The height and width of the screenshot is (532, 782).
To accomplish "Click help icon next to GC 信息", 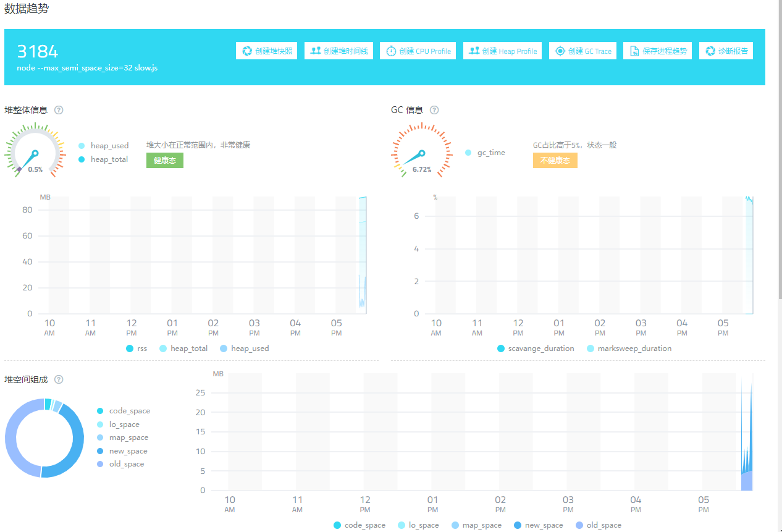I will tap(434, 110).
